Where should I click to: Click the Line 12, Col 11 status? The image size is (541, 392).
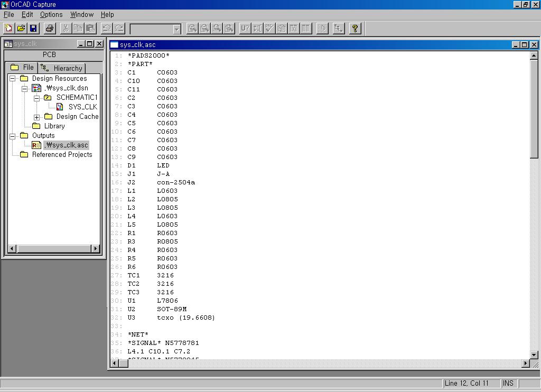[x=467, y=383]
